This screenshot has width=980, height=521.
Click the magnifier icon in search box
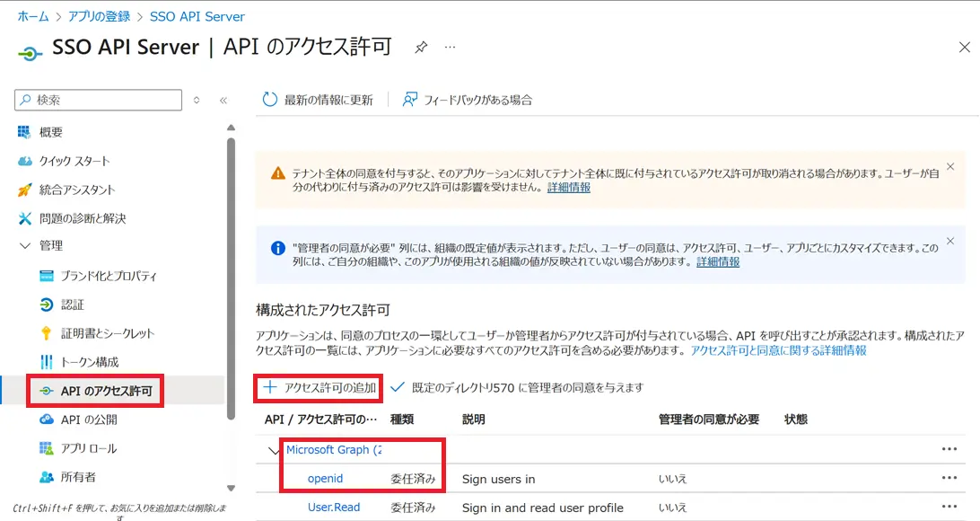point(26,100)
